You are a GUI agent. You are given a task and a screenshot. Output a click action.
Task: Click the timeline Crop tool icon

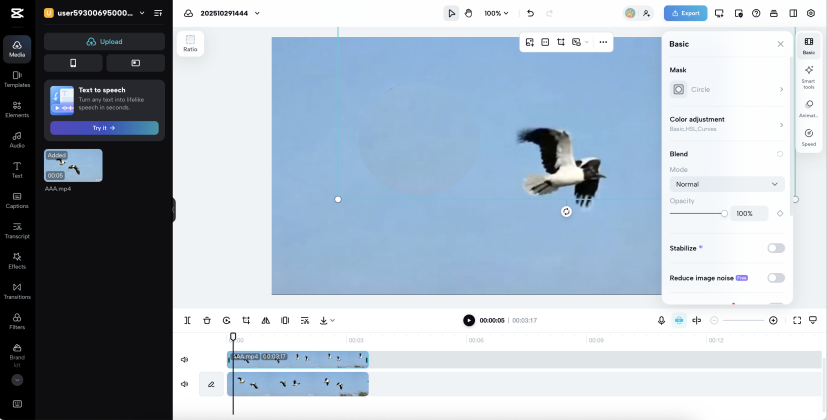(x=246, y=320)
